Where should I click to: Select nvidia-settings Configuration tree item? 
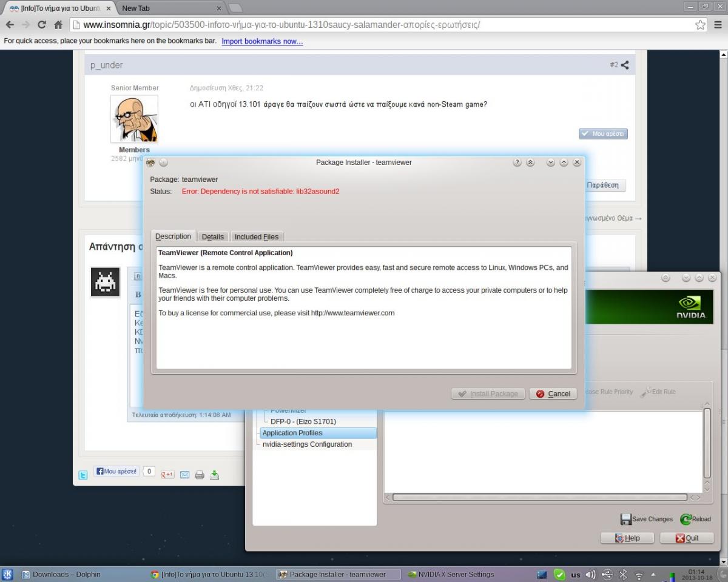[x=307, y=444]
